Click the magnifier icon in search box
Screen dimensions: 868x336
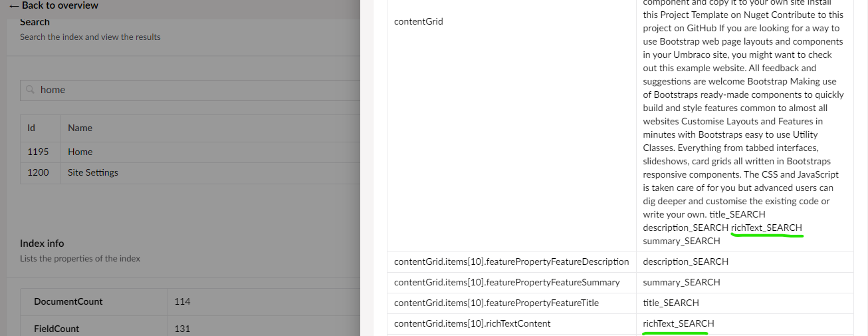[x=30, y=90]
